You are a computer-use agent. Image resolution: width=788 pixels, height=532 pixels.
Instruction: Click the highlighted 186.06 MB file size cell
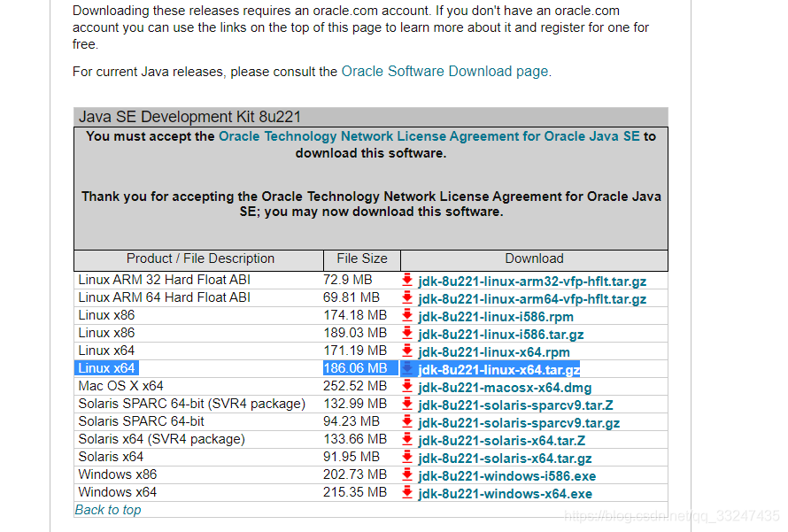click(x=355, y=368)
